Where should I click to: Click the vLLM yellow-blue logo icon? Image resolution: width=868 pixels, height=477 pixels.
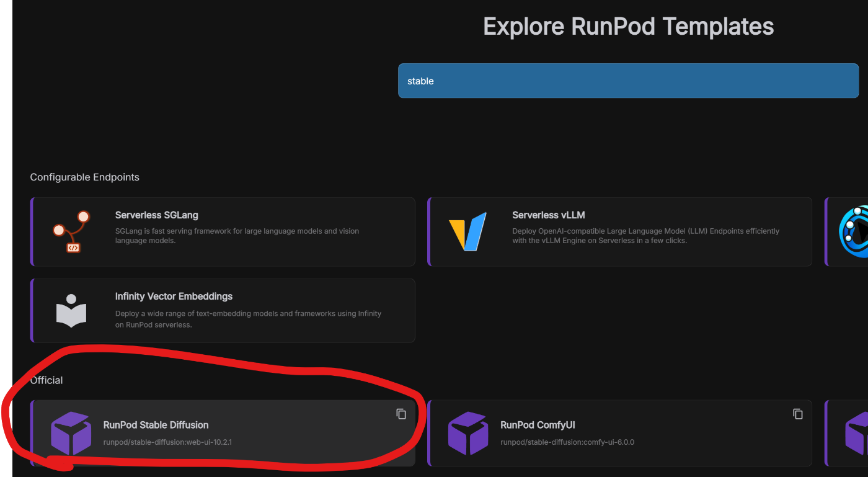coord(467,231)
